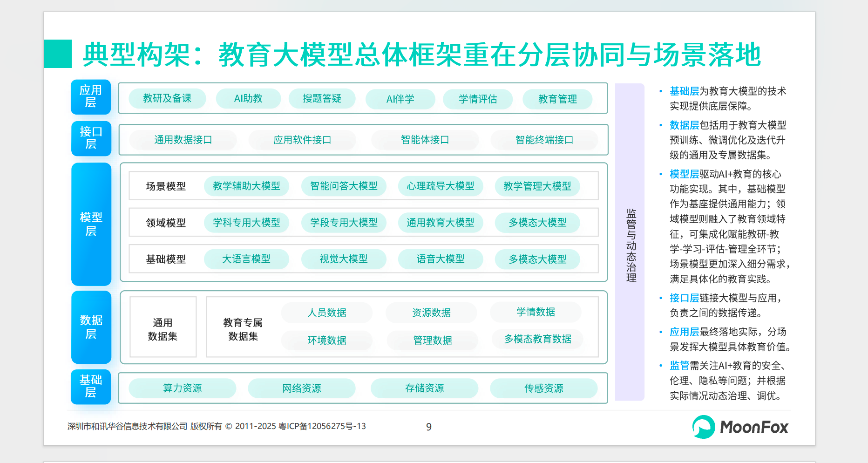868x463 pixels.
Task: Click the 应用层 blue label block
Action: click(91, 97)
